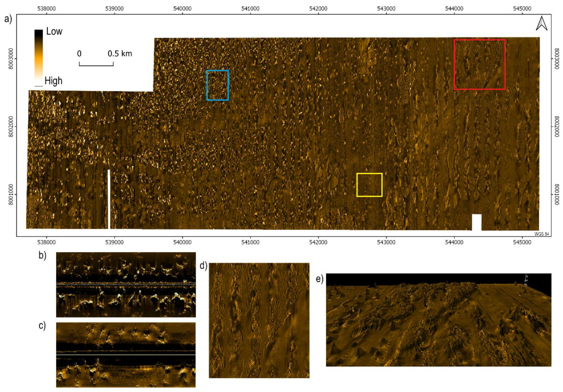Click the small white gap near 544000
Screen dimensions: 563x392
click(477, 222)
